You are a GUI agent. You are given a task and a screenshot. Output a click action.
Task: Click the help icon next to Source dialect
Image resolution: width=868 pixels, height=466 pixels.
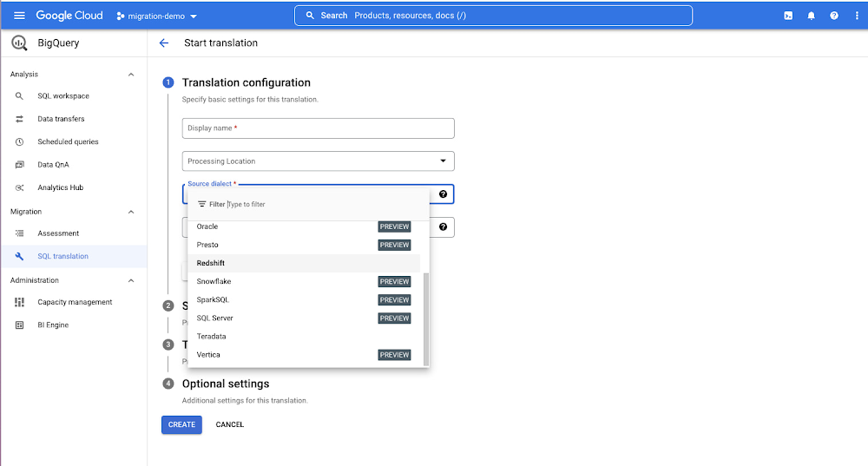443,194
